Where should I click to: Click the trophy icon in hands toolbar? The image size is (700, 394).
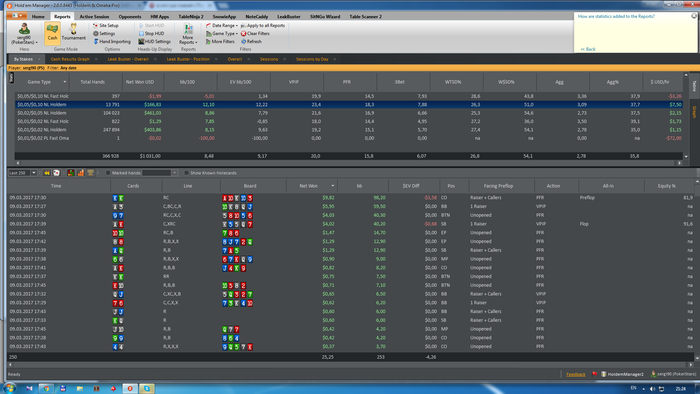coord(90,173)
